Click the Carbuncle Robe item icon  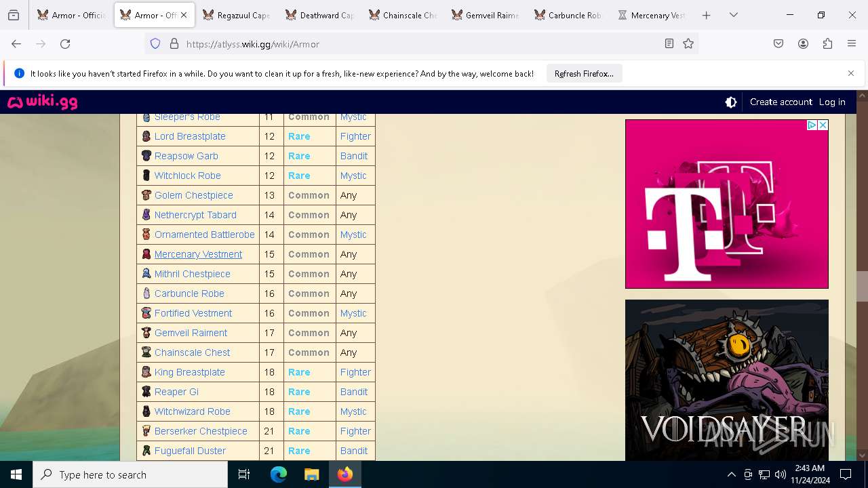tap(146, 293)
